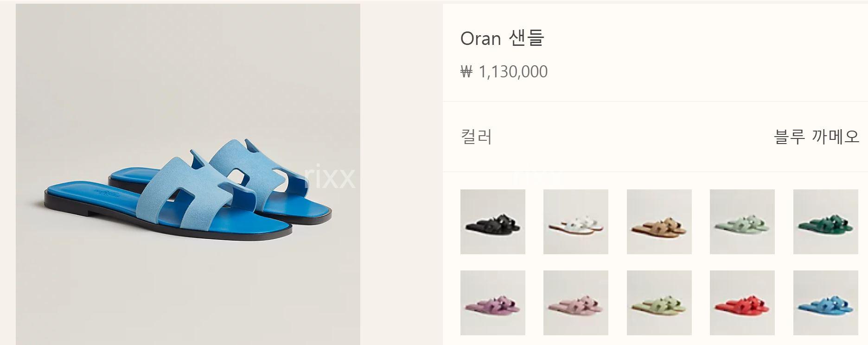The height and width of the screenshot is (345, 868).
Task: Choose the blue sandal color swatch
Action: pos(825,303)
